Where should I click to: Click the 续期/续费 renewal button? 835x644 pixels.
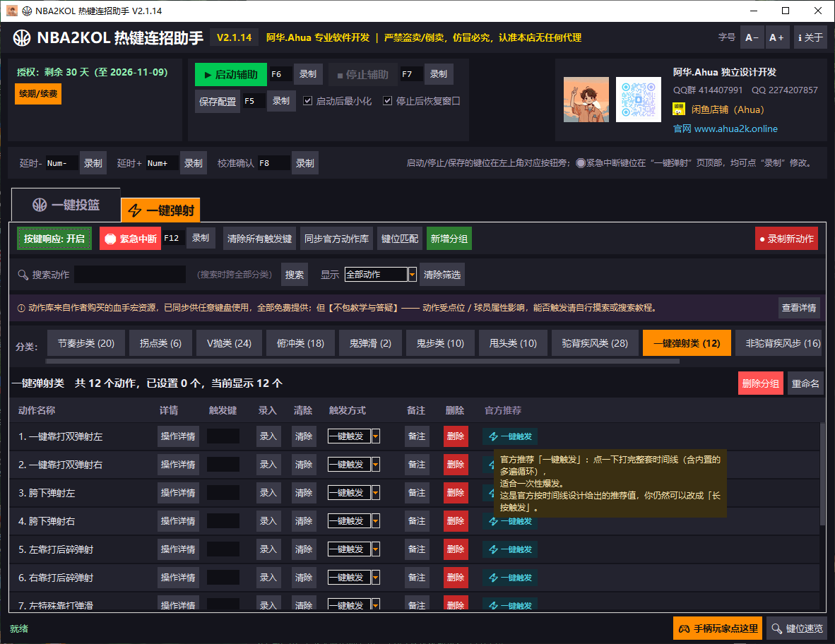[38, 94]
